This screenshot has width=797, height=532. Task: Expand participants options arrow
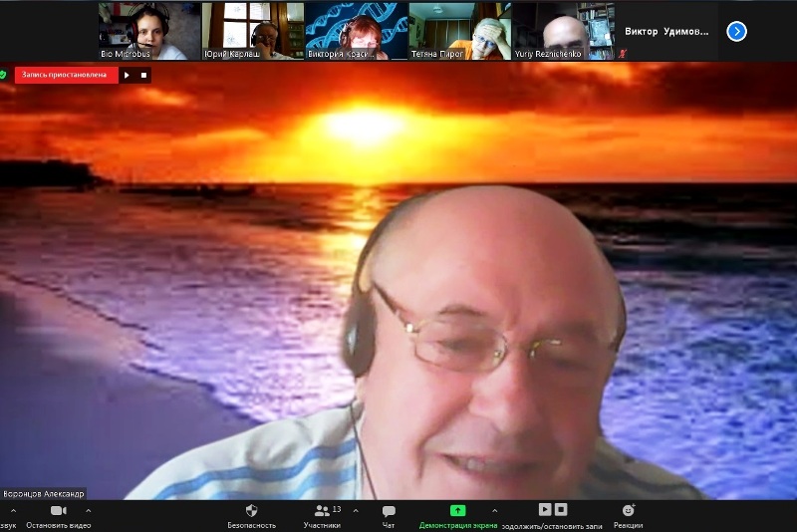(x=356, y=511)
